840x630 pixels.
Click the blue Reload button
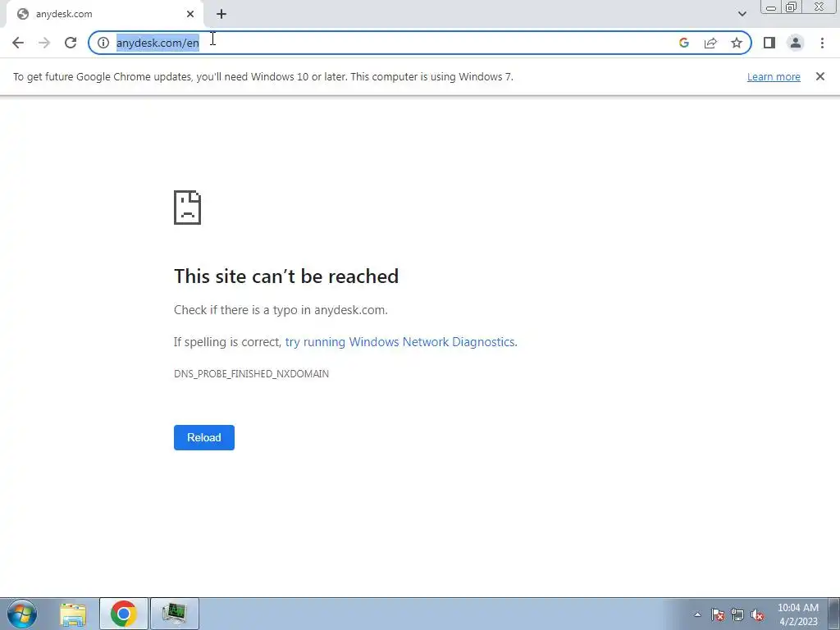point(204,438)
